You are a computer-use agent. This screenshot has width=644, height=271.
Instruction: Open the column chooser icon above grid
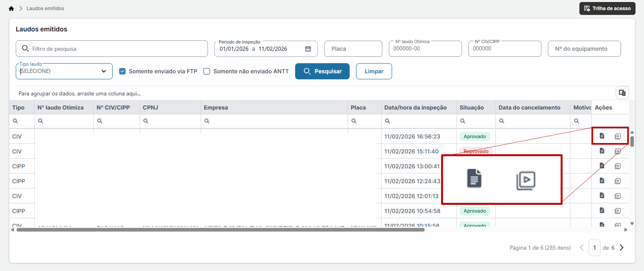point(622,93)
